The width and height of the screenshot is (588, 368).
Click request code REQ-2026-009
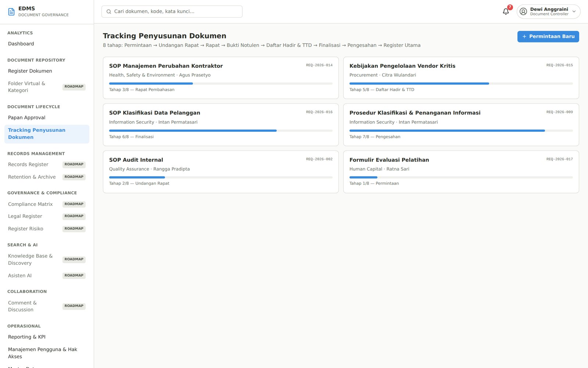coord(559,112)
